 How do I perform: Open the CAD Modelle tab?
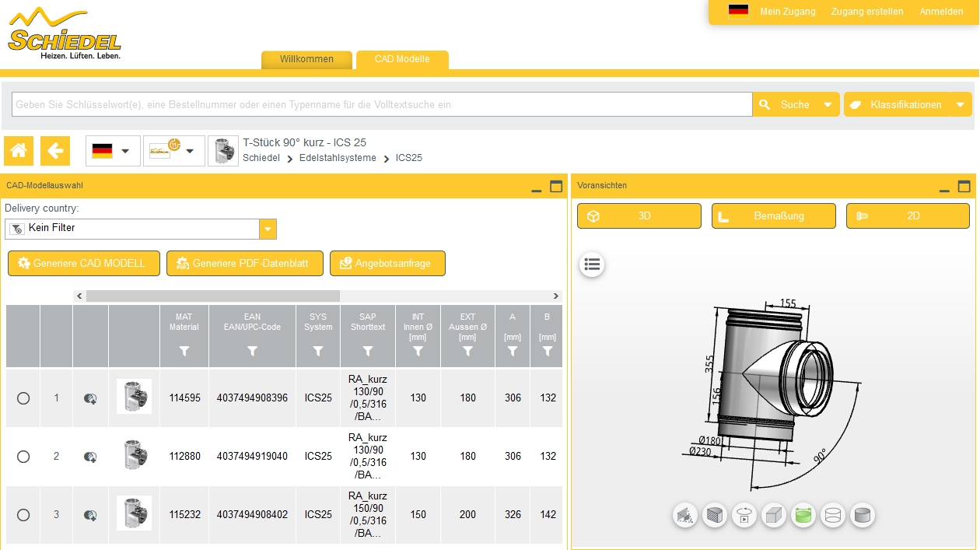(x=402, y=59)
